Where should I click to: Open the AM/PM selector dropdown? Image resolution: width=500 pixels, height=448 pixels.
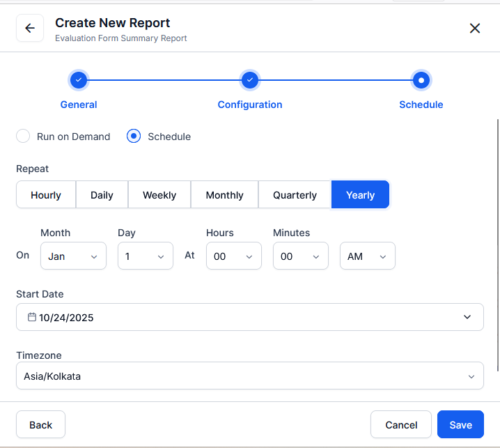pos(367,256)
